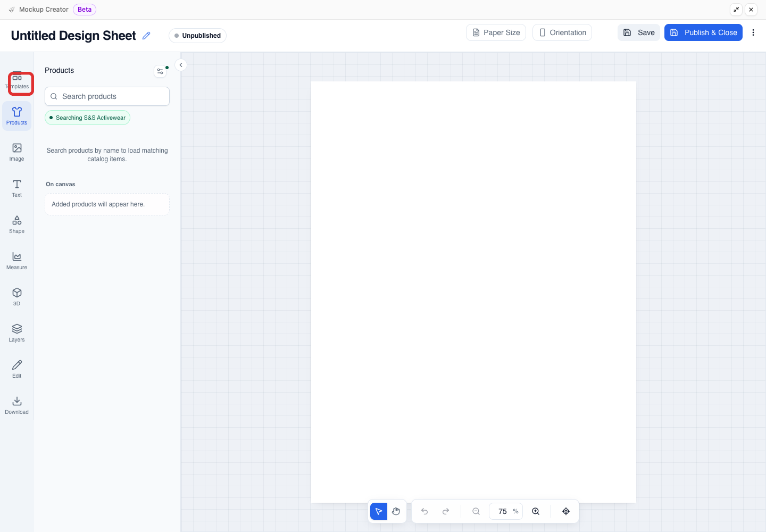The image size is (766, 532).
Task: Open the Orientation options
Action: [x=562, y=32]
